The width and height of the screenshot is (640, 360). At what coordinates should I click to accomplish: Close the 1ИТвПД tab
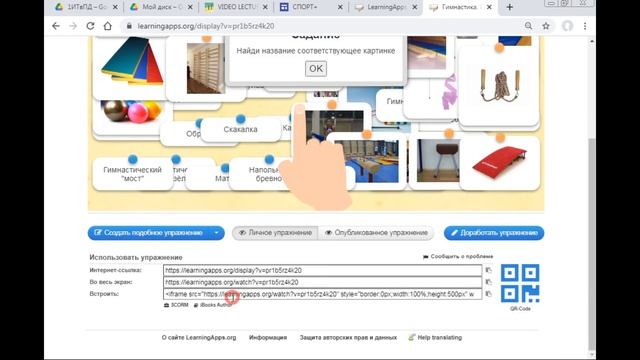115,7
